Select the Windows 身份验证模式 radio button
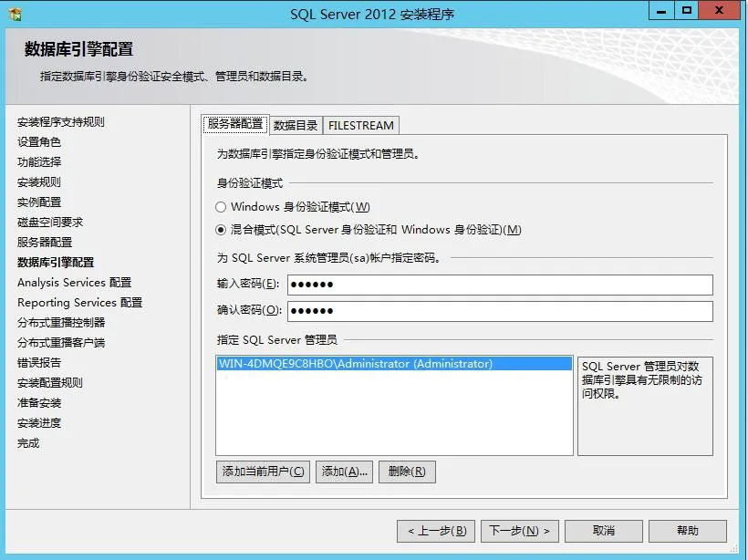 tap(219, 207)
